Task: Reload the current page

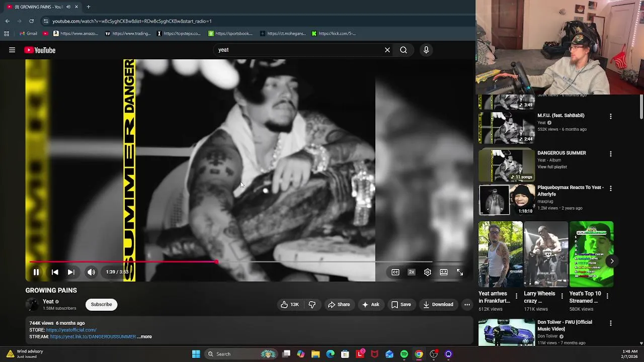Action: click(31, 21)
